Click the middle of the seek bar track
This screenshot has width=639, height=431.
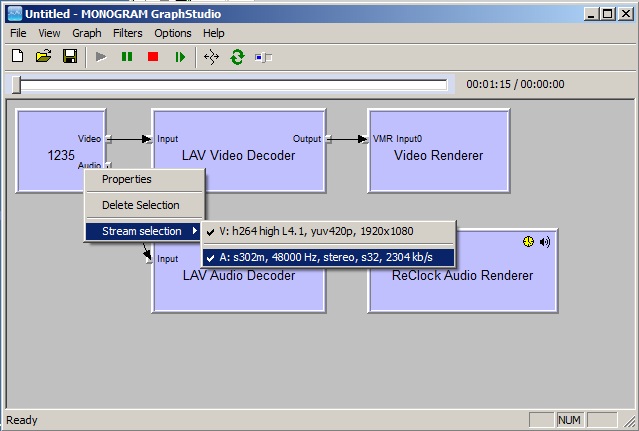[234, 85]
